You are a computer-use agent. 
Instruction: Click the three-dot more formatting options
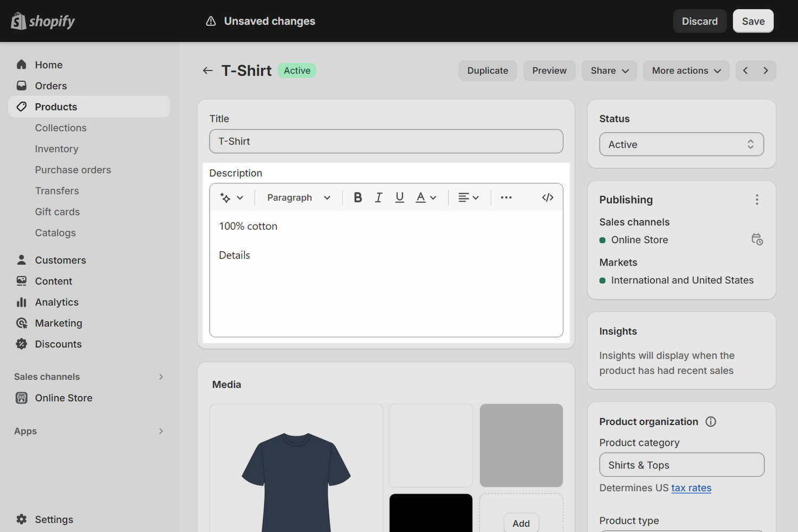[x=506, y=197]
